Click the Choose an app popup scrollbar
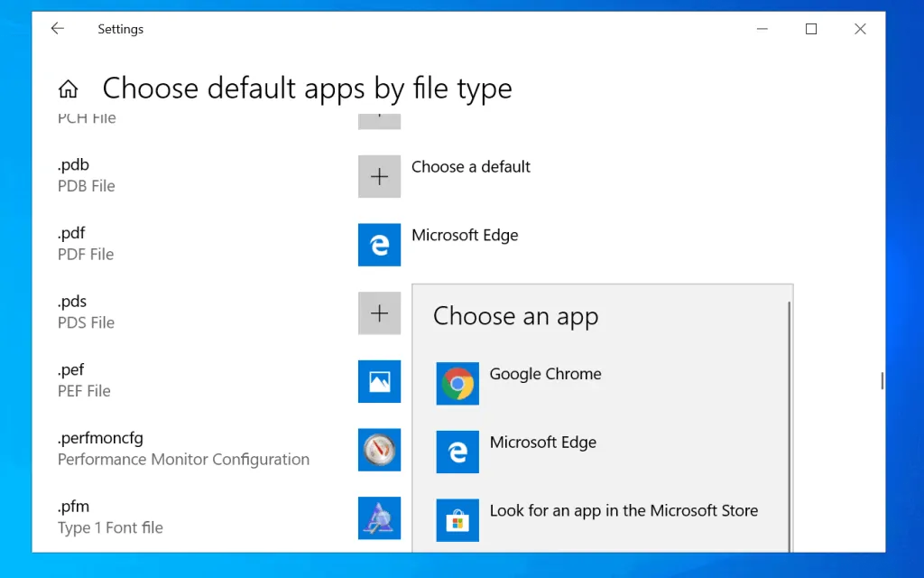This screenshot has width=924, height=578. click(790, 424)
